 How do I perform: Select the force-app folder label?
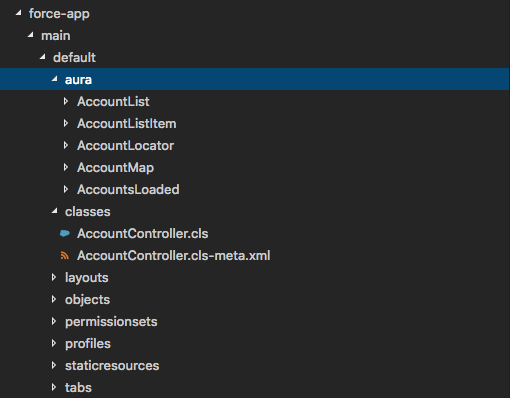[x=59, y=14]
